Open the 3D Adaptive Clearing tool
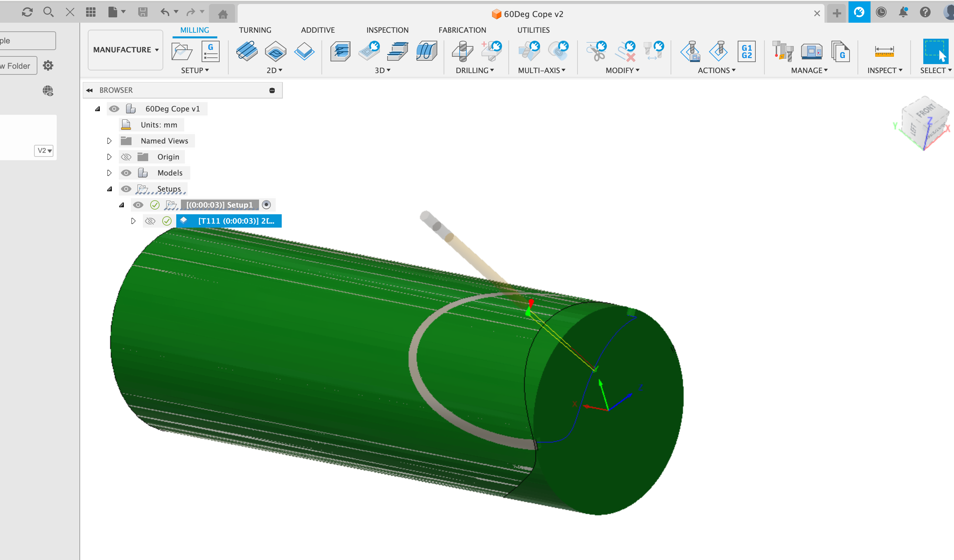 340,52
